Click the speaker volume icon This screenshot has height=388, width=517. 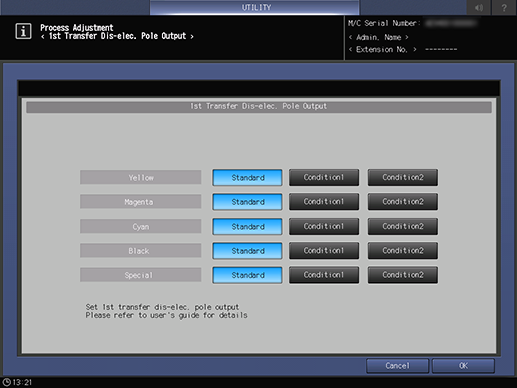(479, 7)
